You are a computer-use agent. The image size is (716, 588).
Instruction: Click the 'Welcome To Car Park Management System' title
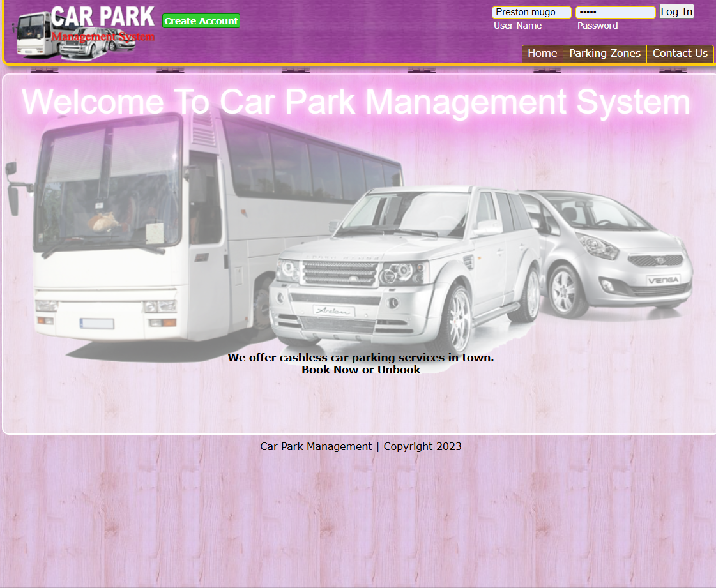click(x=355, y=101)
